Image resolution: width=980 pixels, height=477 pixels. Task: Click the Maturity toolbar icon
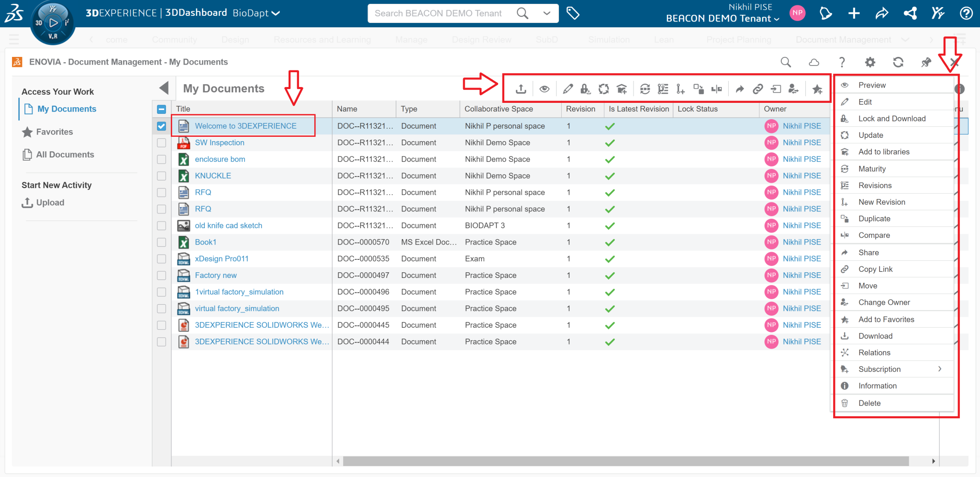(645, 89)
